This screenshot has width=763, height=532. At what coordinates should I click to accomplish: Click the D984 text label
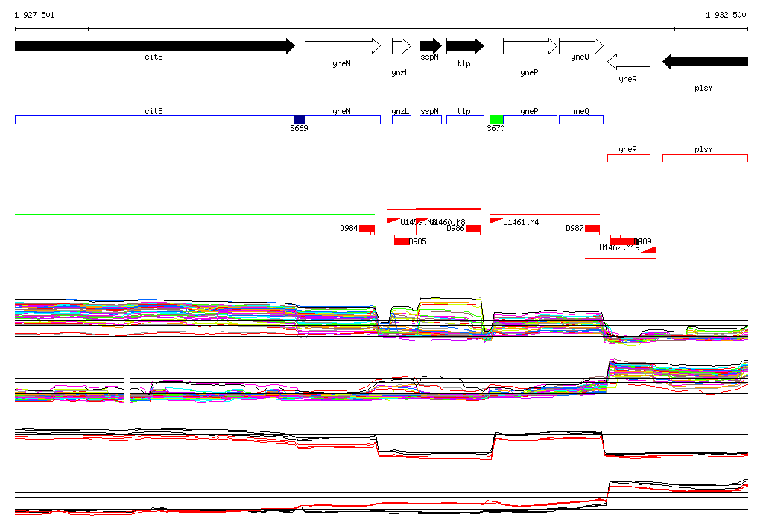point(349,228)
